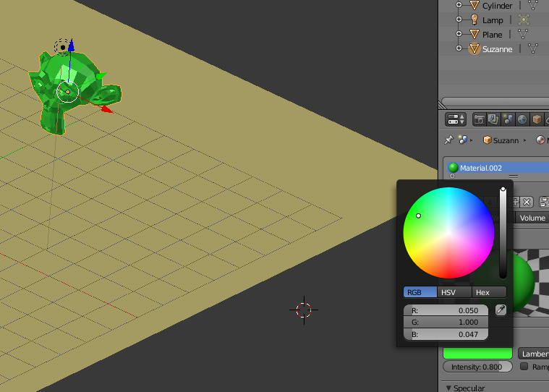This screenshot has width=549, height=392.
Task: Click the Plane mesh object icon
Action: 474,34
